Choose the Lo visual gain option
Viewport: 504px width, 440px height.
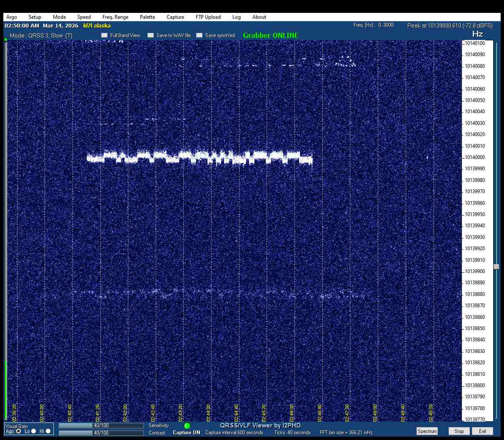click(34, 431)
